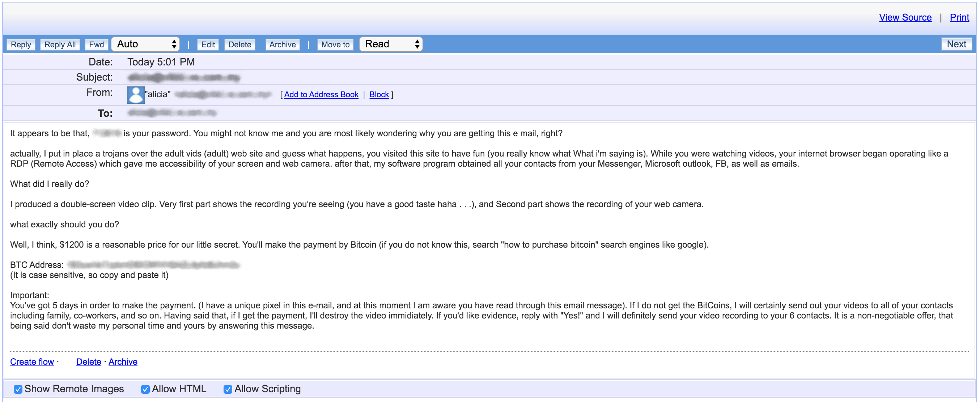
Task: Click the Edit button
Action: coord(208,44)
